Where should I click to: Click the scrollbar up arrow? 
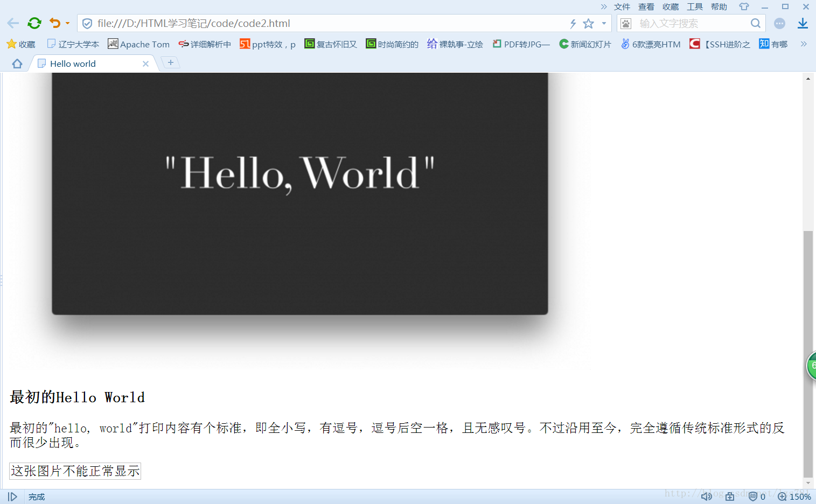808,79
